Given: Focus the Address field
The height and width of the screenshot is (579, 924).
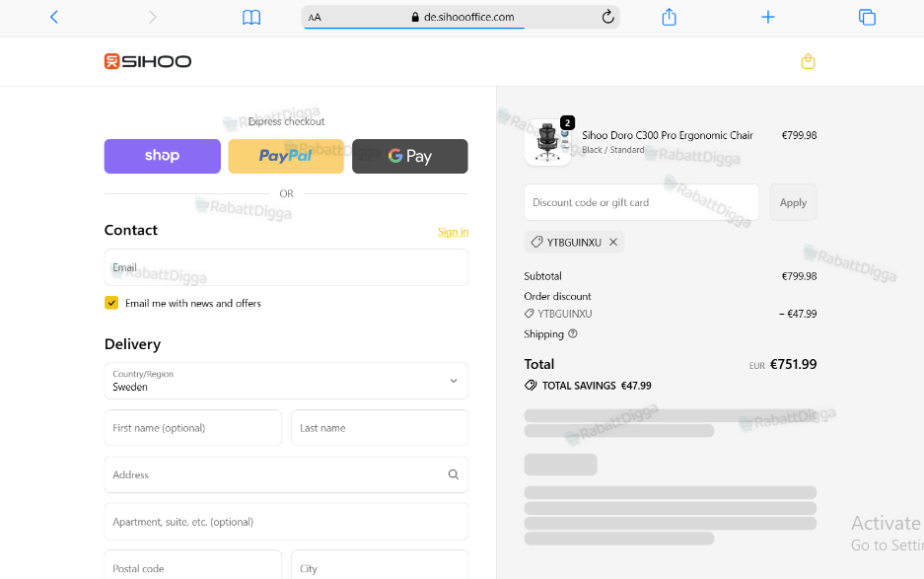Looking at the screenshot, I should [286, 474].
